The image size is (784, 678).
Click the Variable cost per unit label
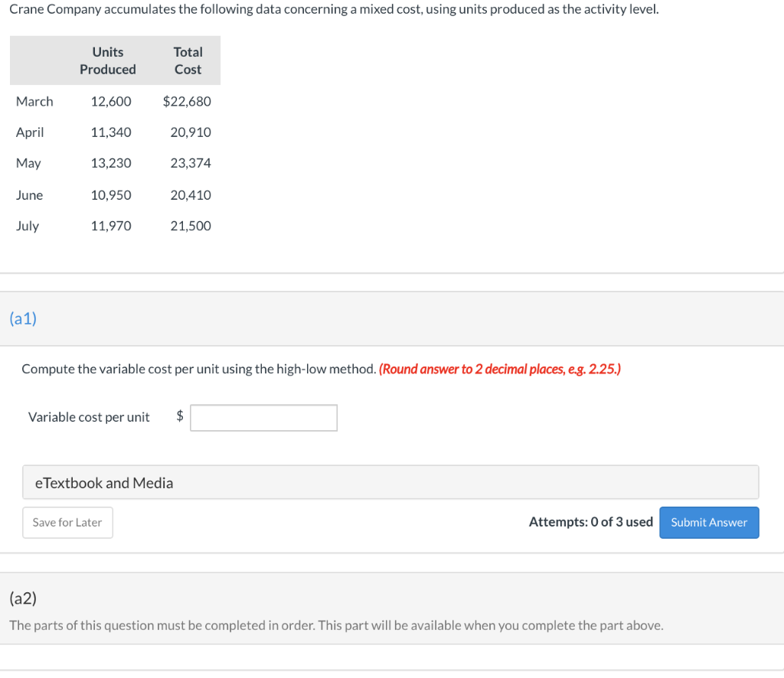coord(89,417)
